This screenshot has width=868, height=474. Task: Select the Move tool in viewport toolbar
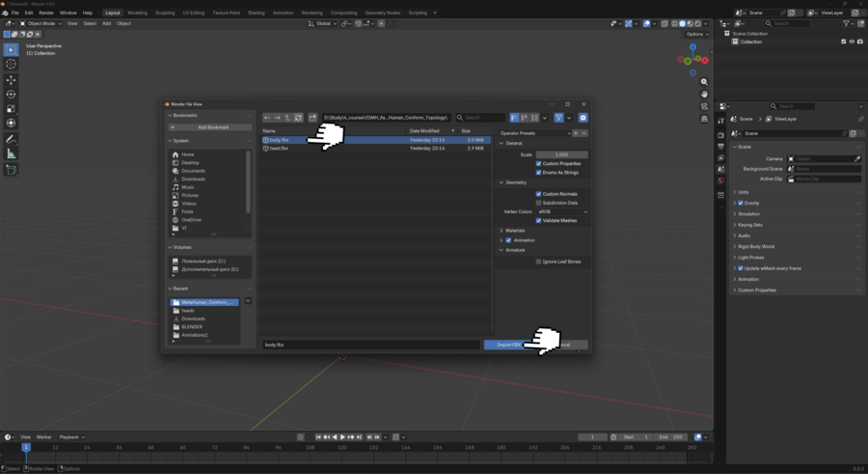click(x=12, y=80)
